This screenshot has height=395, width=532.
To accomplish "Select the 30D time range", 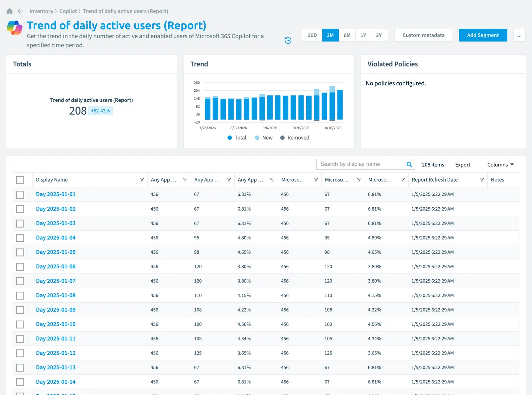I will pyautogui.click(x=312, y=35).
